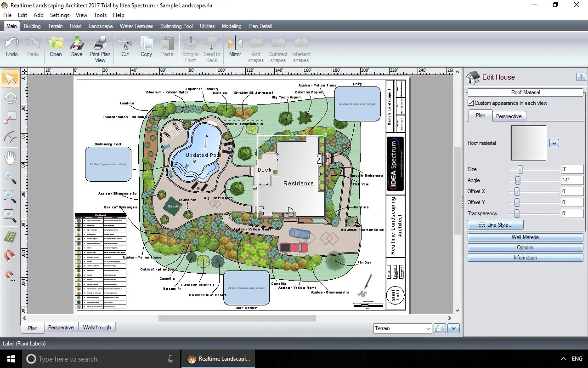Screen dimensions: 588x368
Task: Select the hand pan tool
Action: coord(10,158)
